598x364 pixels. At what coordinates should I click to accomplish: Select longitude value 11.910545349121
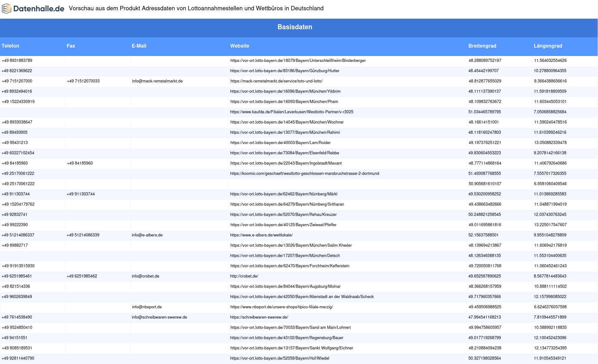pos(550,358)
